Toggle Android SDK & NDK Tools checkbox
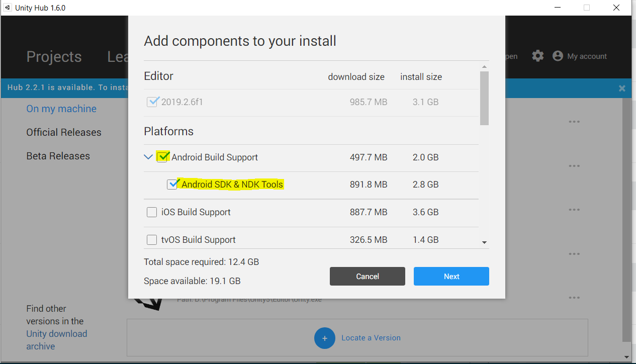The width and height of the screenshot is (636, 364). coord(172,185)
